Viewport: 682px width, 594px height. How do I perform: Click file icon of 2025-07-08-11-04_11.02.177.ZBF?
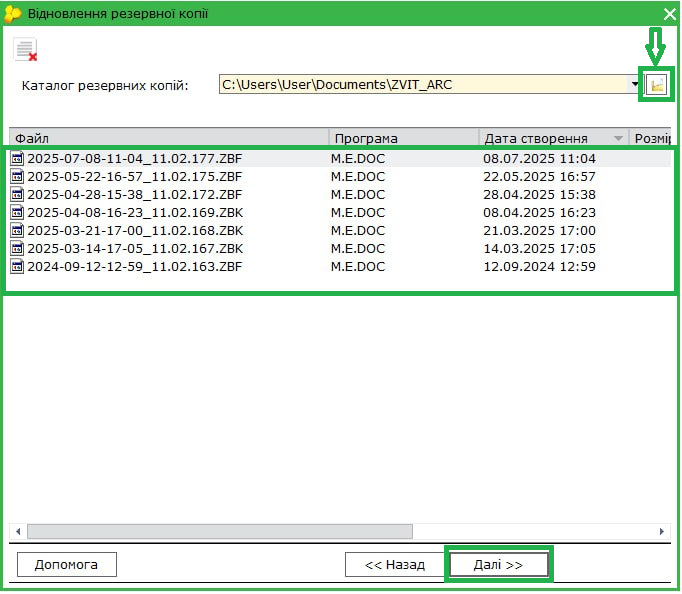click(17, 158)
